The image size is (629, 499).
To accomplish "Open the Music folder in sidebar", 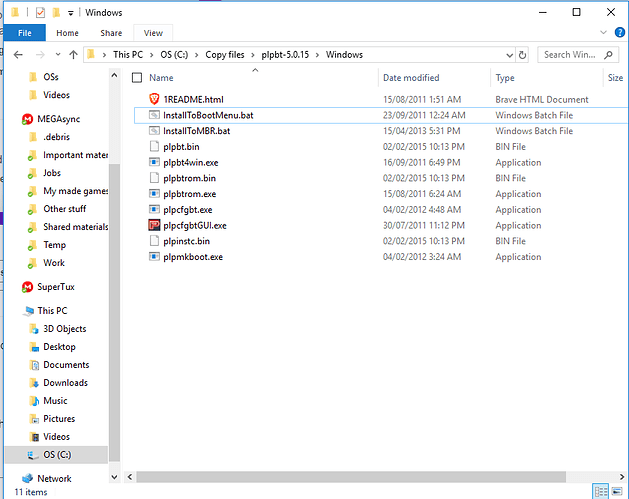I will 55,401.
